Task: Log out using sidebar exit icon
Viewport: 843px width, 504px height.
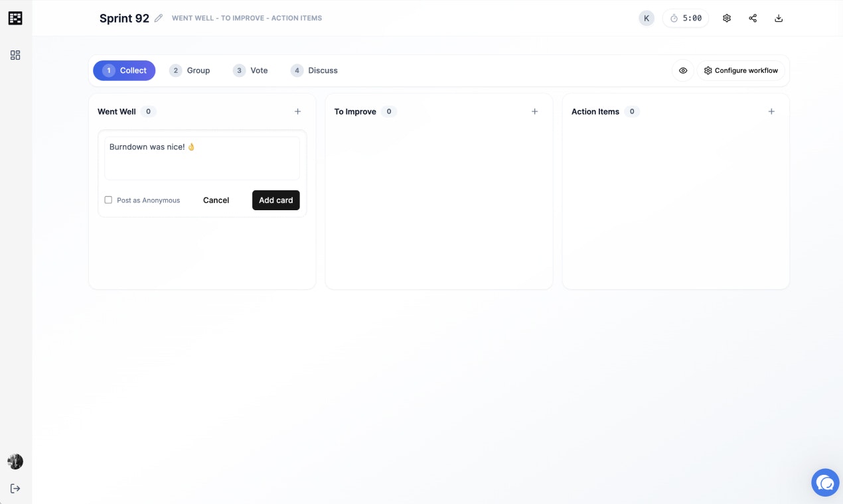Action: [15, 489]
